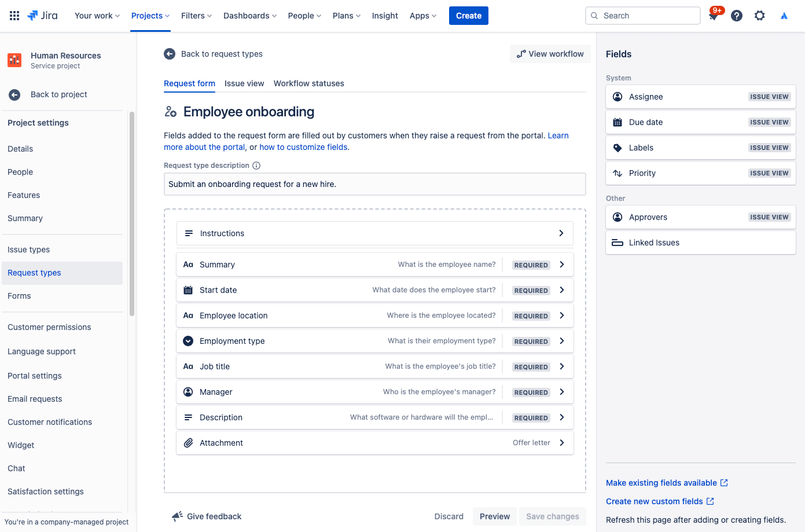Click the Atlassian icon in the top bar

click(784, 16)
